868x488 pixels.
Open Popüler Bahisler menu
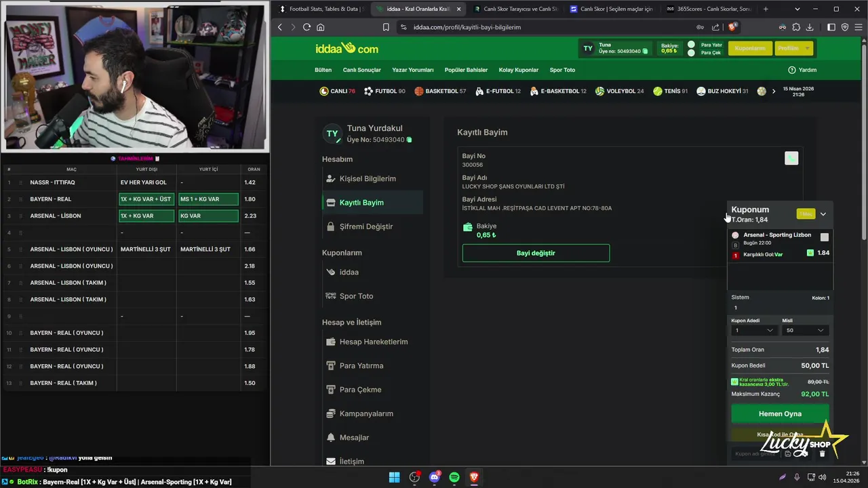click(466, 70)
